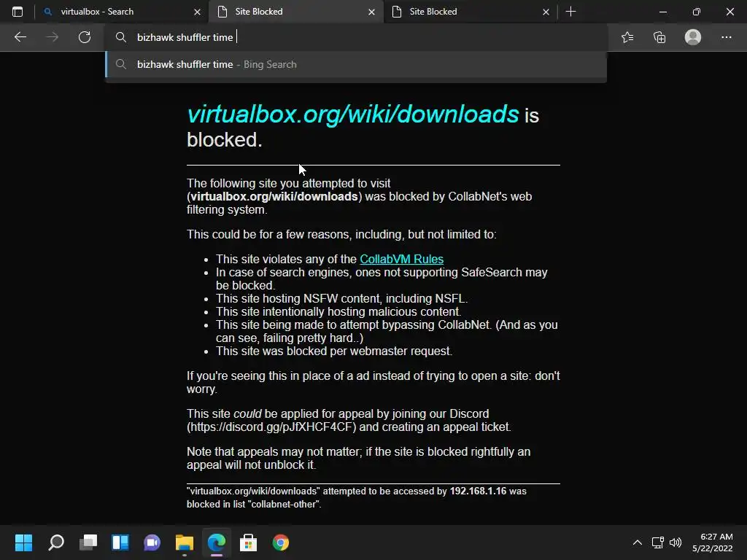Select the active Site Blocked tab

click(x=295, y=12)
